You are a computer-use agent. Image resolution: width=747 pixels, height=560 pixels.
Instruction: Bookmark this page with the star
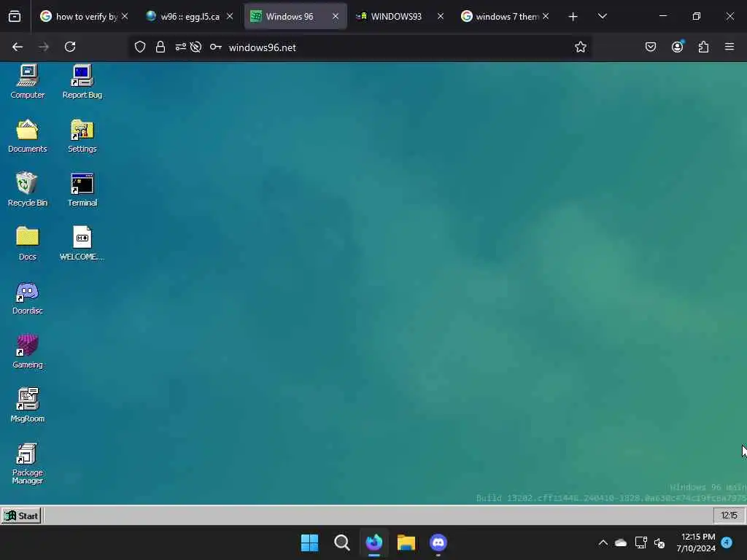point(580,47)
